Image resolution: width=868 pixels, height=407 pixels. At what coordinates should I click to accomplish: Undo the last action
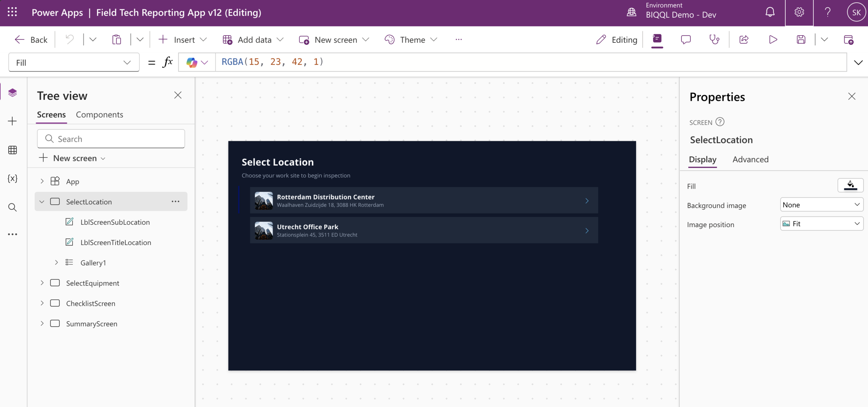click(x=70, y=40)
